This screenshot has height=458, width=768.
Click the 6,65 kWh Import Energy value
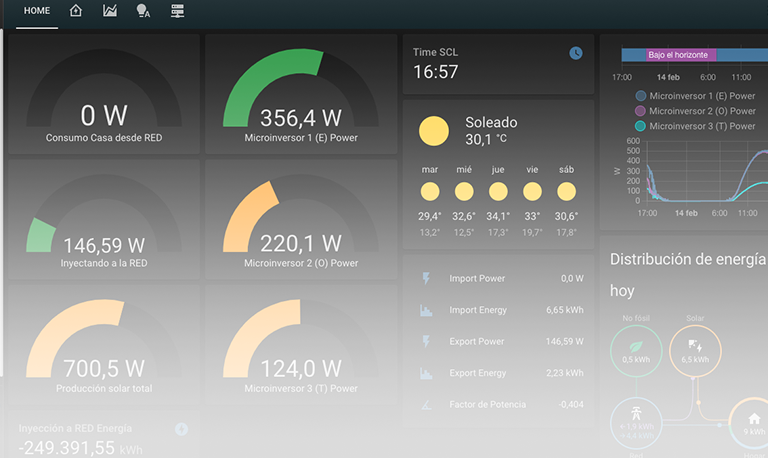pyautogui.click(x=565, y=310)
